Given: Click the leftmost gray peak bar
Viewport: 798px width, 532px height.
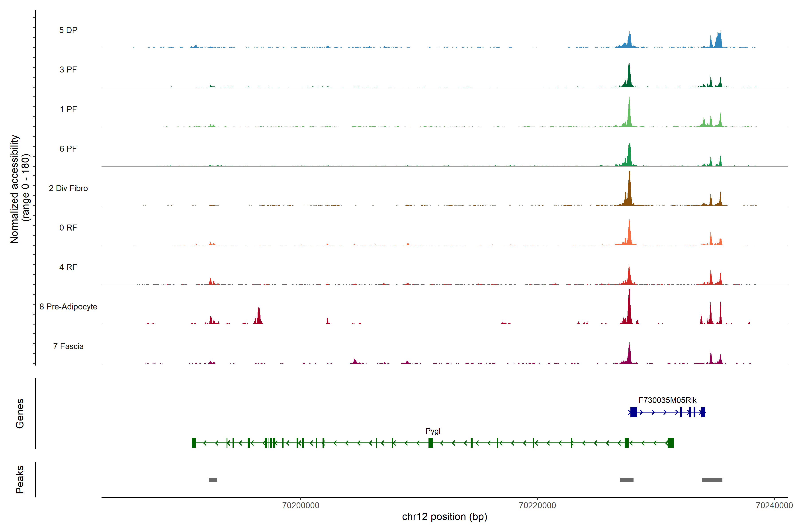Looking at the screenshot, I should [213, 480].
